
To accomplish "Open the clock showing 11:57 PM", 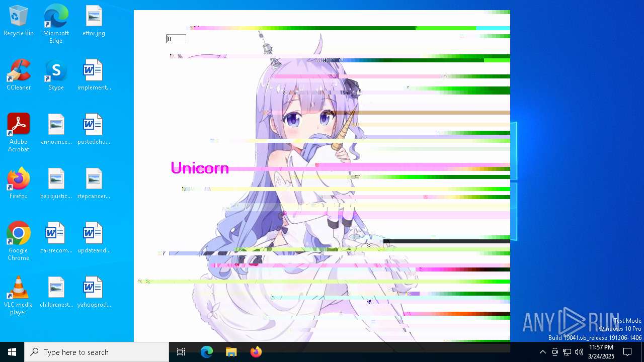I will (x=601, y=352).
